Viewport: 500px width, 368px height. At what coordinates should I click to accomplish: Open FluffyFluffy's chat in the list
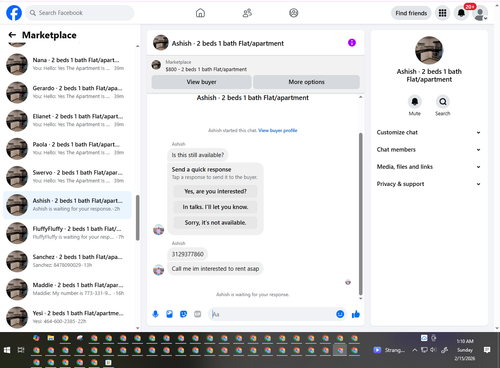[x=67, y=233]
